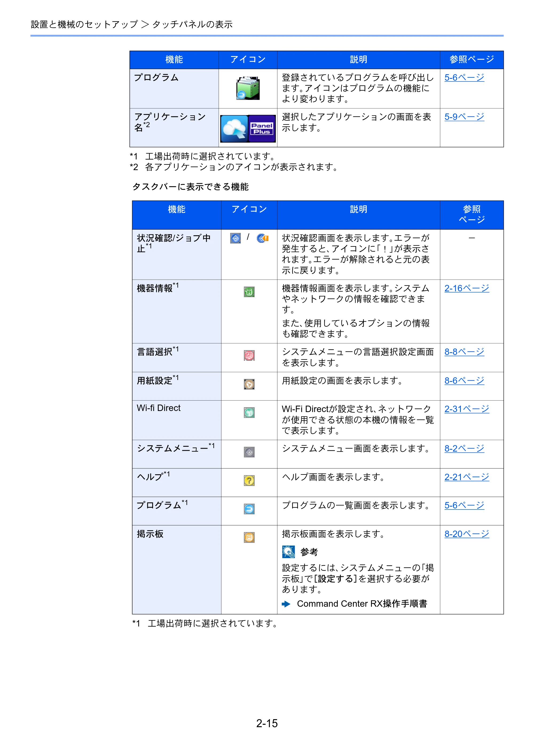Screen dimensions: 534x756
Task: Follow the 2-31ページ Wi-Fi Direct link
Action: [467, 409]
